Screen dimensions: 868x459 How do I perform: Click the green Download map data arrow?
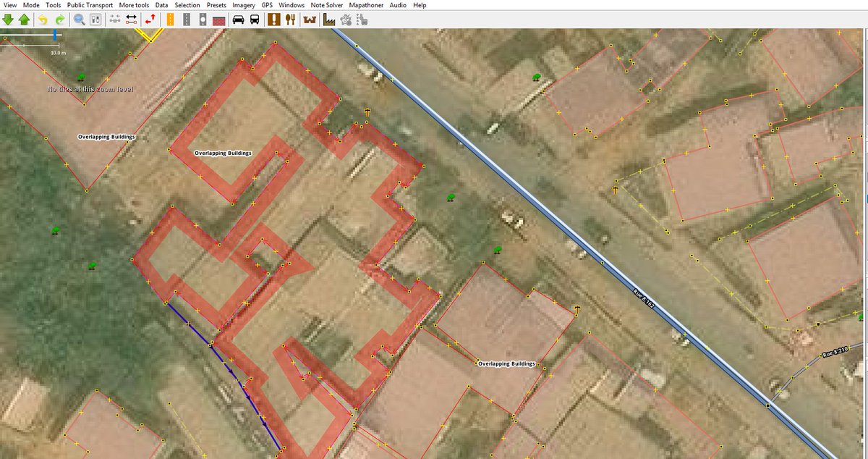click(x=9, y=20)
